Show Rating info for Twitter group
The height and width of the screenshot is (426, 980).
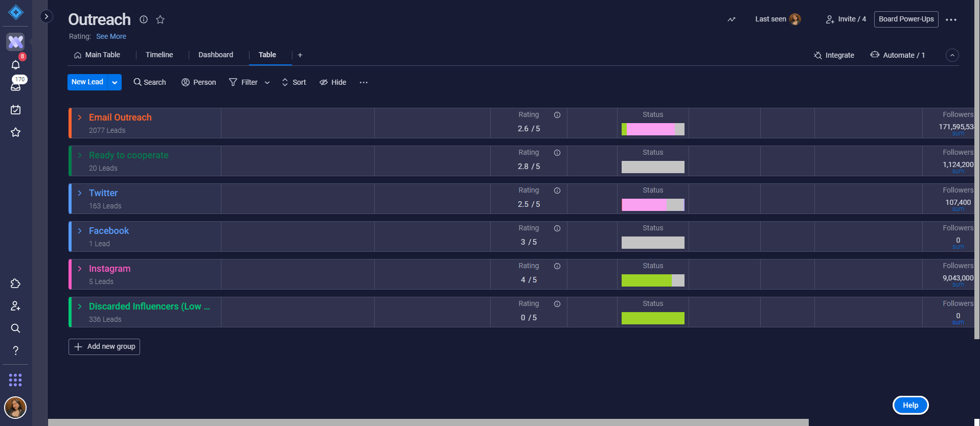pos(557,191)
